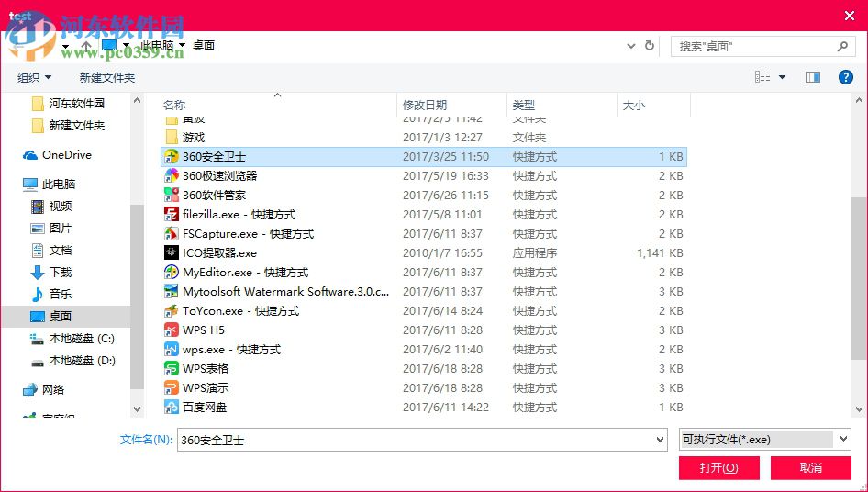This screenshot has height=492, width=868.
Task: Click the wps.exe shortcut icon
Action: click(x=171, y=350)
